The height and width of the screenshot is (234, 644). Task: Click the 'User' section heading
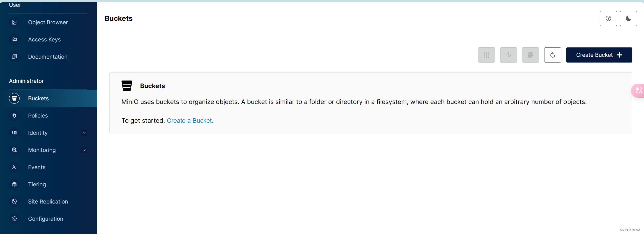click(15, 5)
